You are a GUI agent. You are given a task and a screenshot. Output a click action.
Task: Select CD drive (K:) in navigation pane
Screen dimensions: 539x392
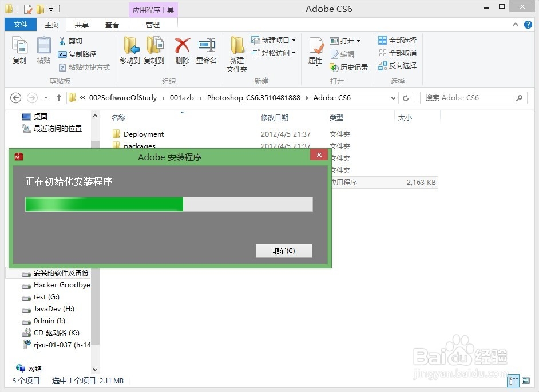tap(50, 333)
